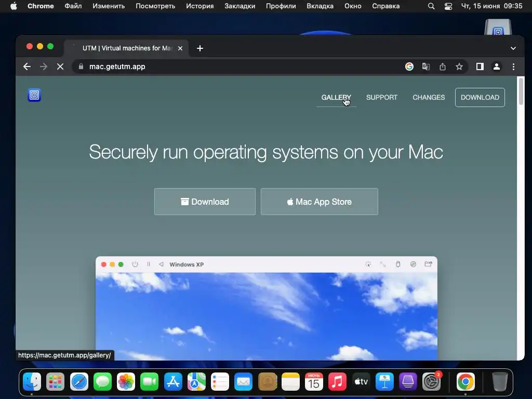Open the Посмотреть menu
The image size is (532, 399).
(155, 6)
